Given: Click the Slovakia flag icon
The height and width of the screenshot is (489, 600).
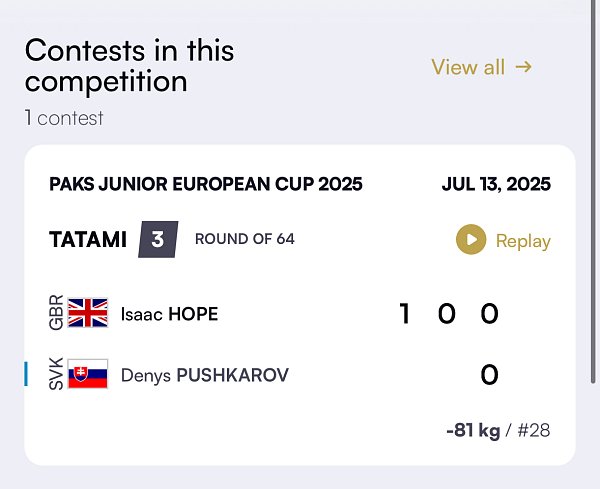Looking at the screenshot, I should click(x=88, y=374).
